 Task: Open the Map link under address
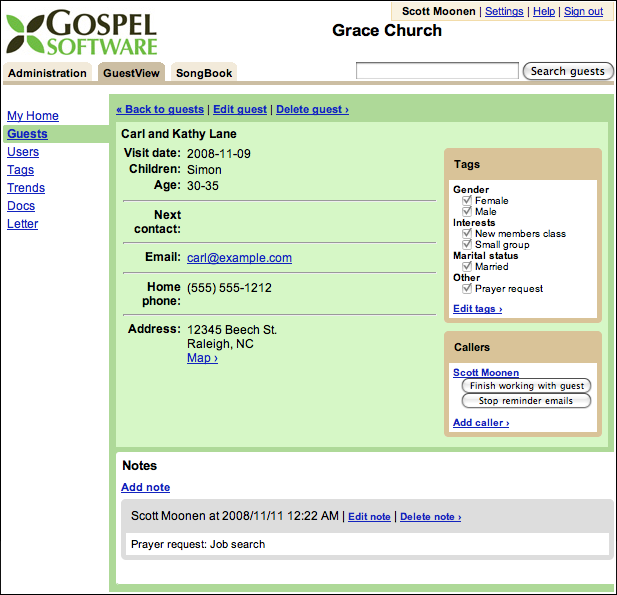point(202,358)
